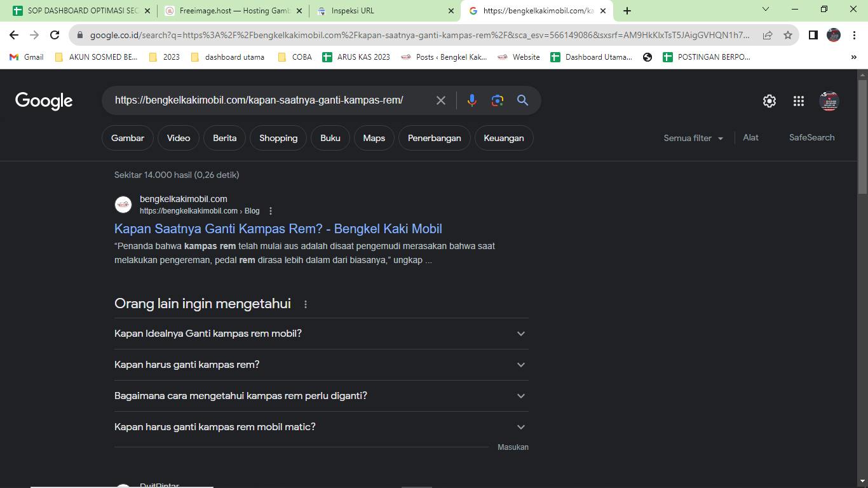The height and width of the screenshot is (488, 868).
Task: Click the lock icon in address bar
Action: coord(80,36)
